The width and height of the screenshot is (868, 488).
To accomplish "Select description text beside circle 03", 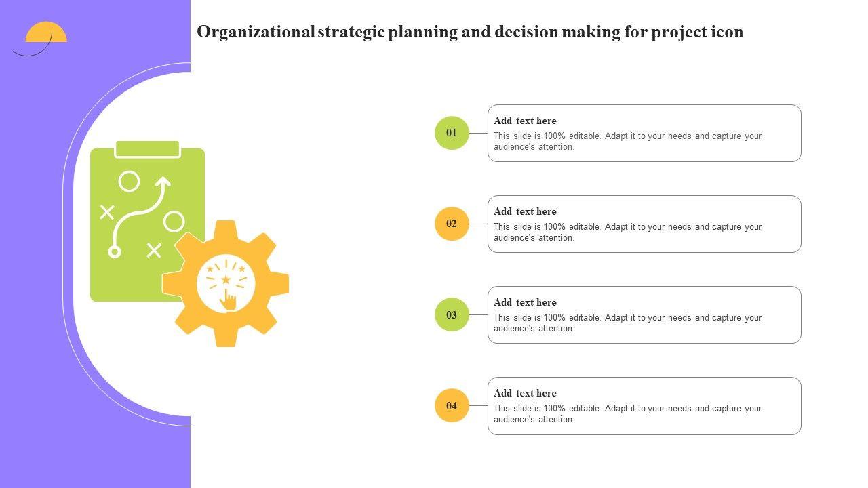I will click(627, 323).
